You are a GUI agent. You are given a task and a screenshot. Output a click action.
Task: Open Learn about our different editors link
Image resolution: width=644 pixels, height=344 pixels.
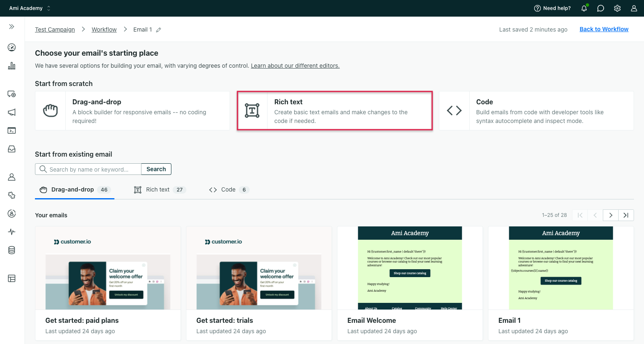click(295, 66)
